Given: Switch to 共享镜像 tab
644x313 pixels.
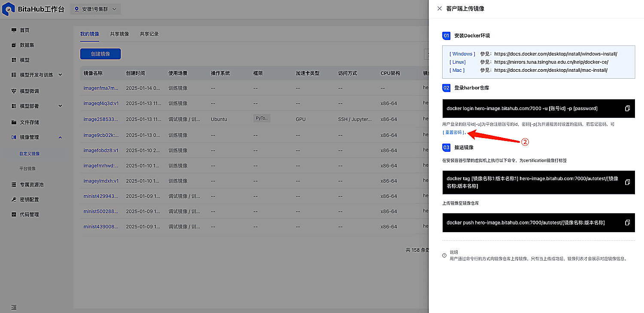Looking at the screenshot, I should [x=119, y=34].
